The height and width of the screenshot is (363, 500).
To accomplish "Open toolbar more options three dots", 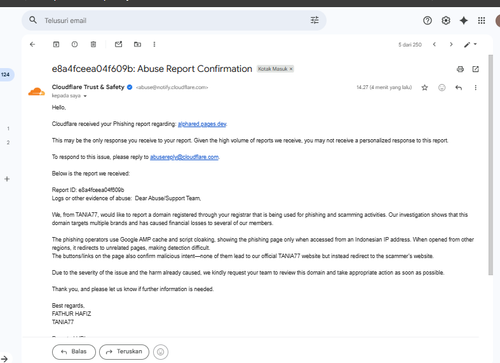I will pos(154,44).
